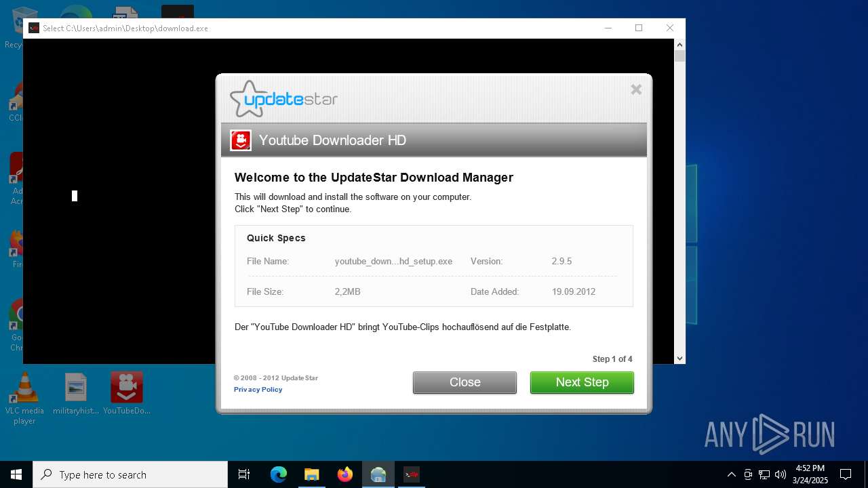The image size is (868, 488).
Task: Click the network tray icon
Action: [764, 474]
